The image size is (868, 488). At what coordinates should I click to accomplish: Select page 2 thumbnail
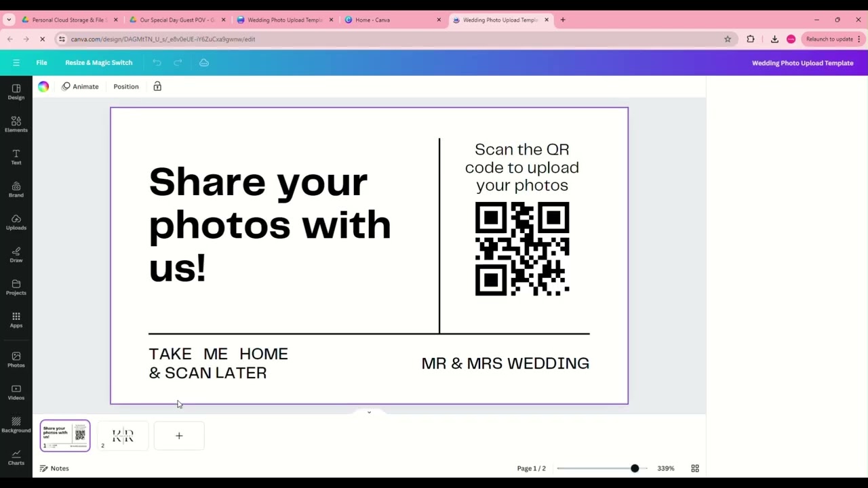point(123,436)
